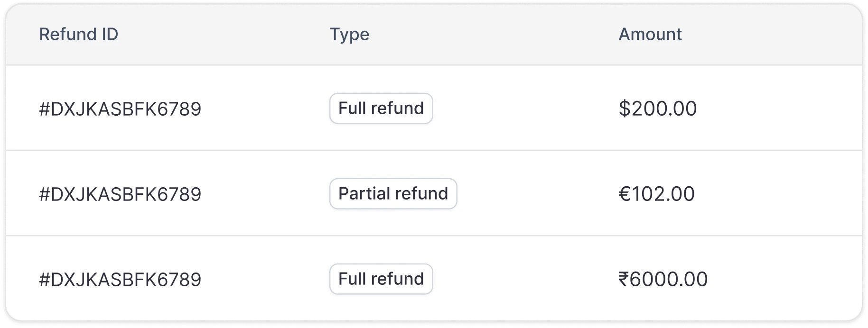868x328 pixels.
Task: Select the second table row
Action: [x=434, y=193]
